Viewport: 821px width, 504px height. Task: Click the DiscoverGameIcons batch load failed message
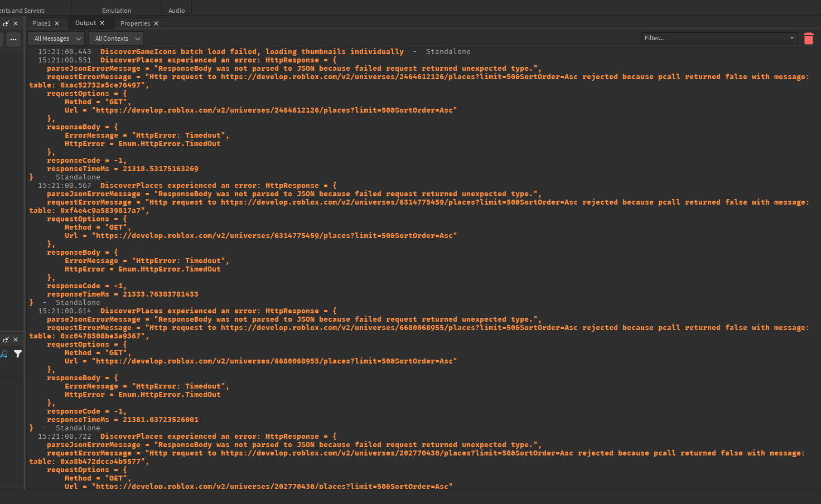pos(252,52)
